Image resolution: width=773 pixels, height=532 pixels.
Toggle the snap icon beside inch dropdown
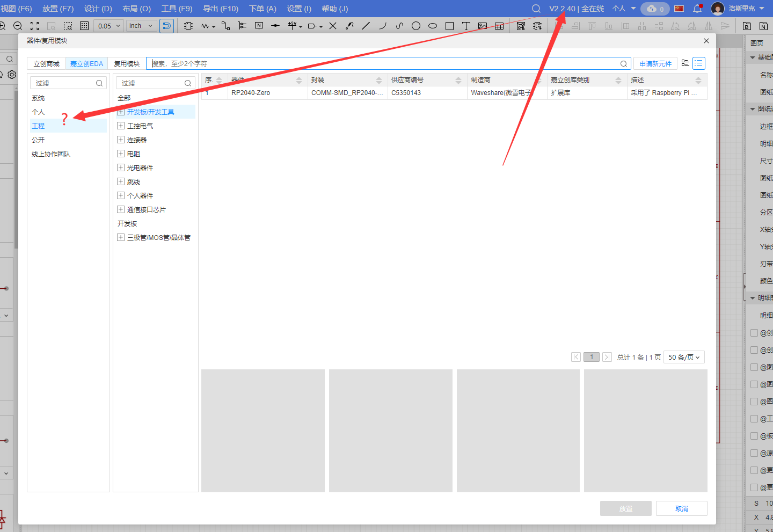coord(166,26)
